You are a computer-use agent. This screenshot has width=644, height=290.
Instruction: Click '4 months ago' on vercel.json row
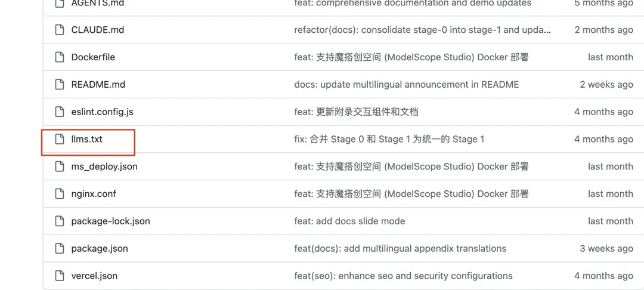point(603,276)
